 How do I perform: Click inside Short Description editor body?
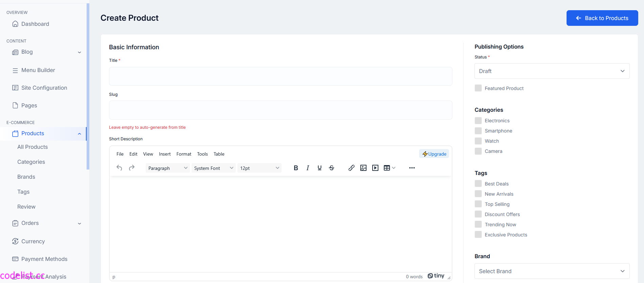pyautogui.click(x=281, y=224)
